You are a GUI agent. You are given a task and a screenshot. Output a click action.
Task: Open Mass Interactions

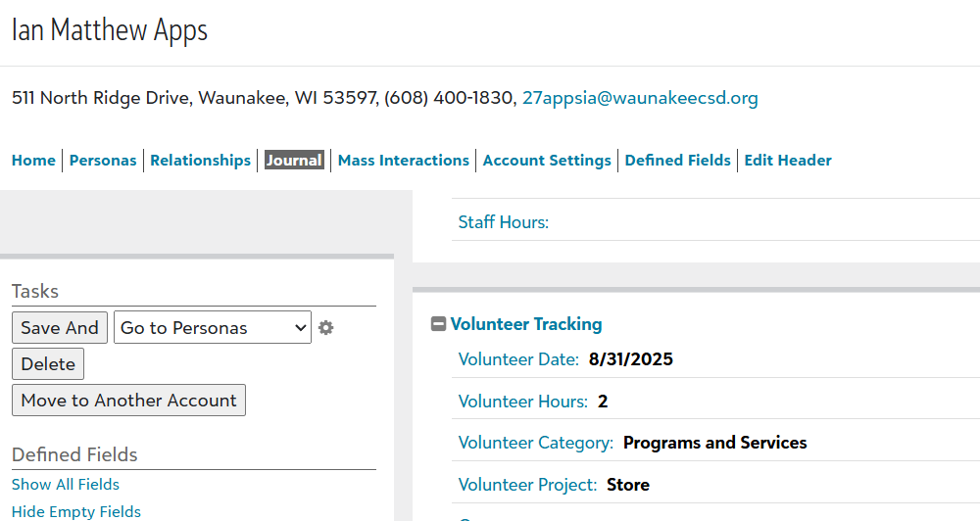coord(403,161)
